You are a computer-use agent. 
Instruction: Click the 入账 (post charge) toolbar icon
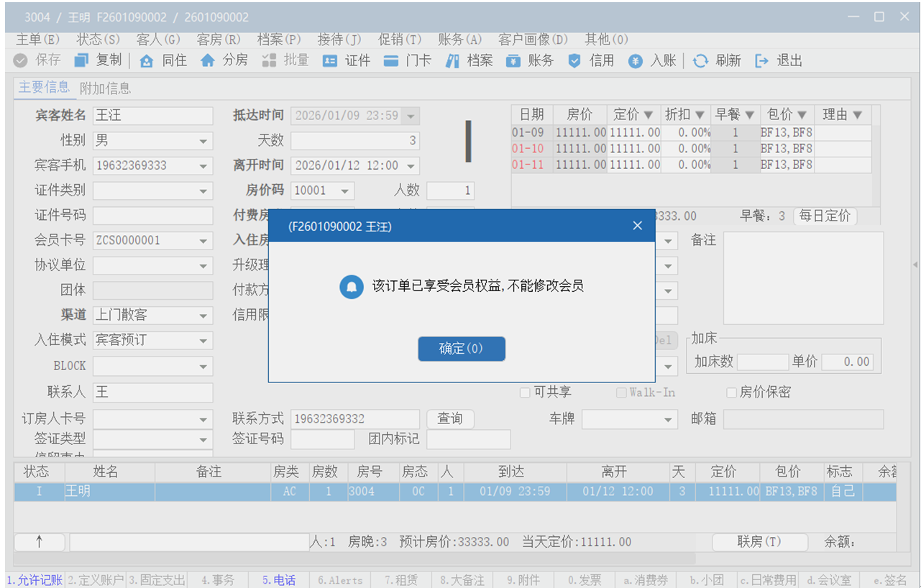pos(636,61)
